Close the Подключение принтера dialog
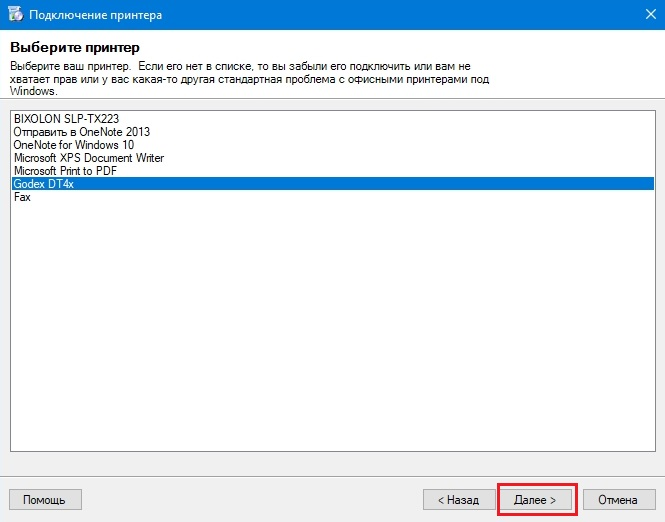 (651, 14)
